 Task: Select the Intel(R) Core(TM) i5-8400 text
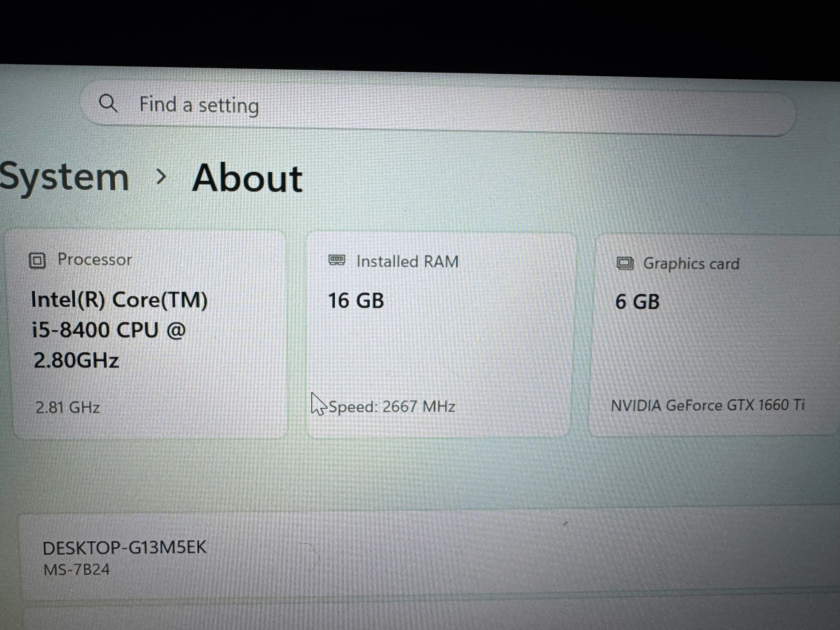point(119,330)
